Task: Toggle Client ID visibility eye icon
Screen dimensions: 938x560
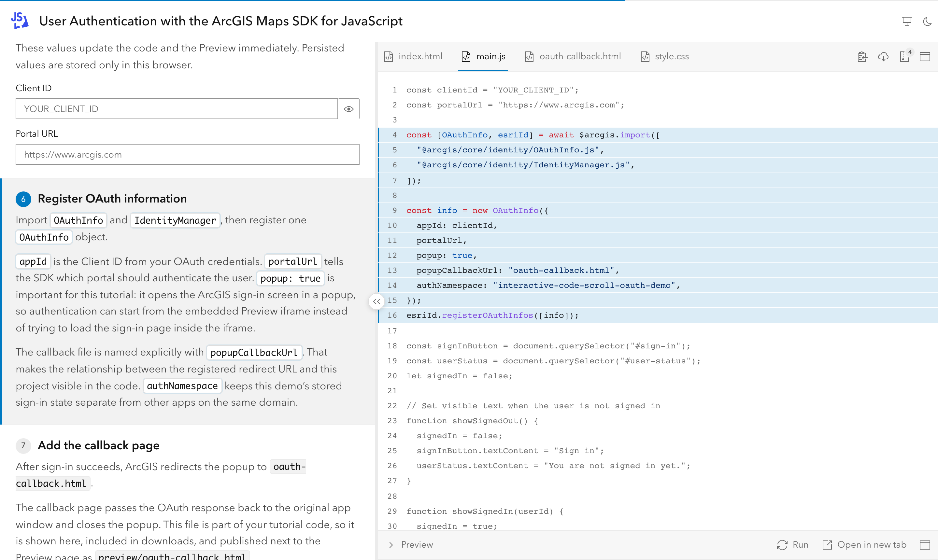Action: click(x=348, y=109)
